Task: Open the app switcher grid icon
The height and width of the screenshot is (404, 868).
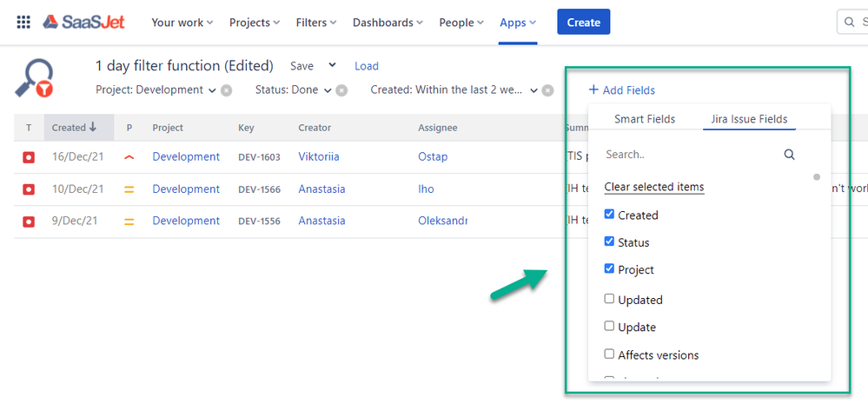Action: 23,22
